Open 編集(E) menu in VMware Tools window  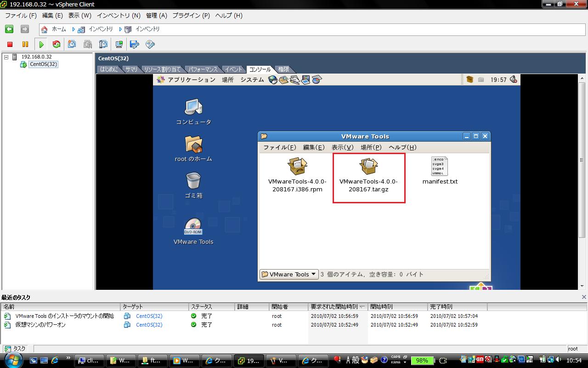pyautogui.click(x=314, y=148)
